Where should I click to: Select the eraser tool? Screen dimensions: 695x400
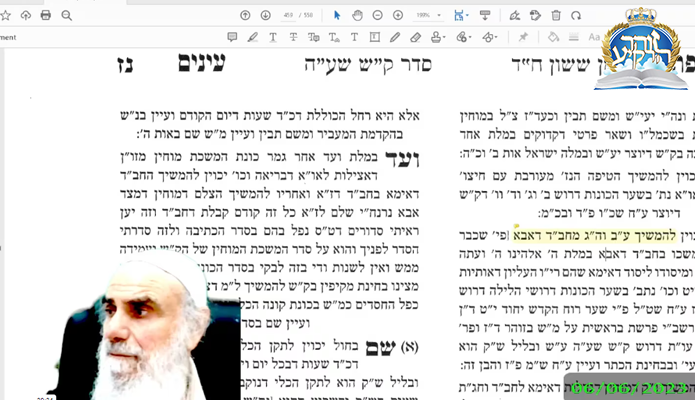pos(418,37)
